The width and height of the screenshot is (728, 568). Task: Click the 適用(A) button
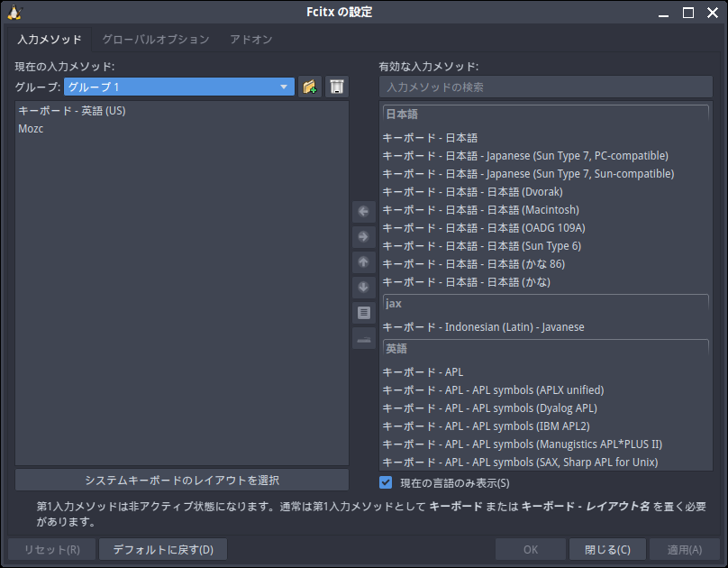pos(685,549)
